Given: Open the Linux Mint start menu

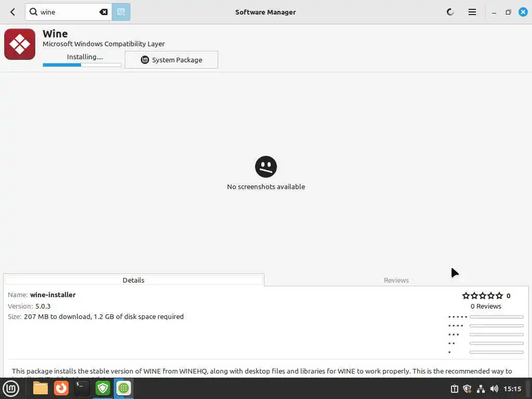Looking at the screenshot, I should pyautogui.click(x=11, y=389).
